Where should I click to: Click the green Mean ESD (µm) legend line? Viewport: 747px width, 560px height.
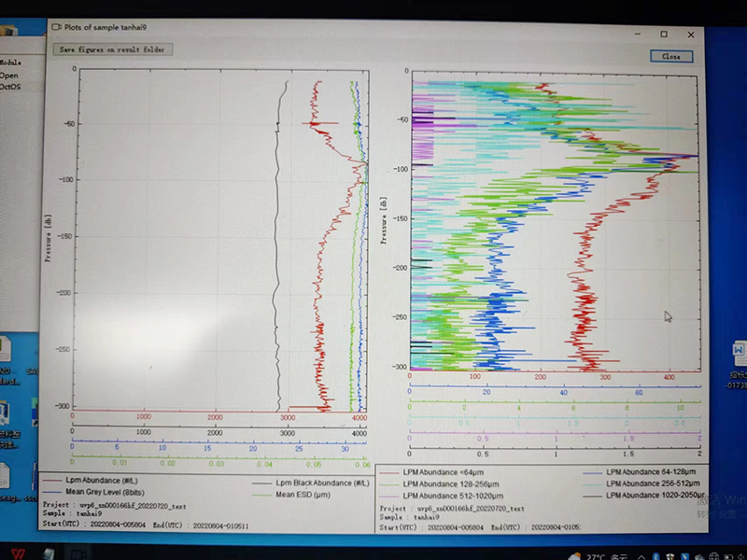[261, 495]
